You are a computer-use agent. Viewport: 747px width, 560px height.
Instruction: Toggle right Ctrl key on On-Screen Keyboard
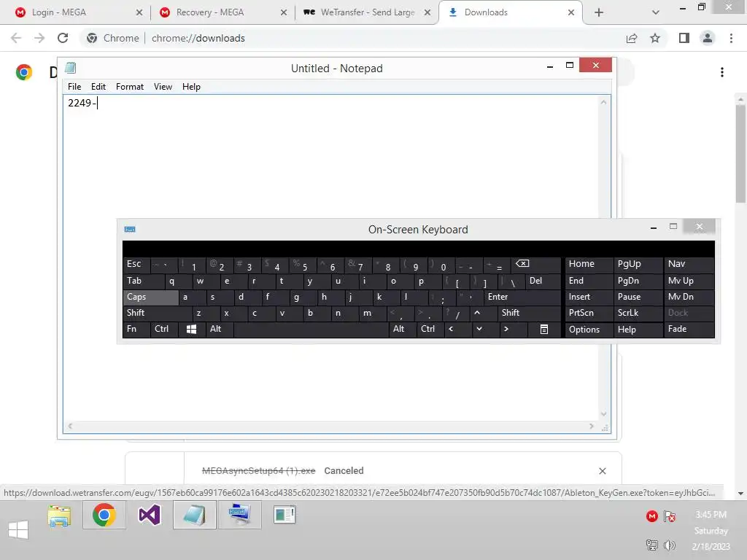point(430,329)
